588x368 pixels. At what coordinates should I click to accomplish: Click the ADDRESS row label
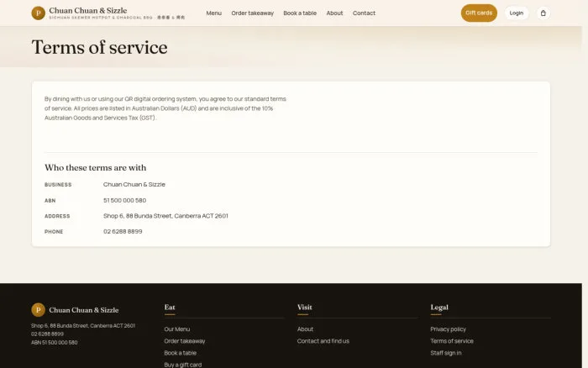tap(57, 216)
